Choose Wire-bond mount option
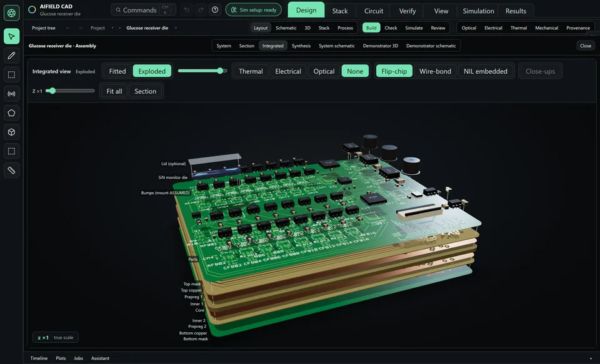Screen dimensions: 600x364 click(x=435, y=71)
